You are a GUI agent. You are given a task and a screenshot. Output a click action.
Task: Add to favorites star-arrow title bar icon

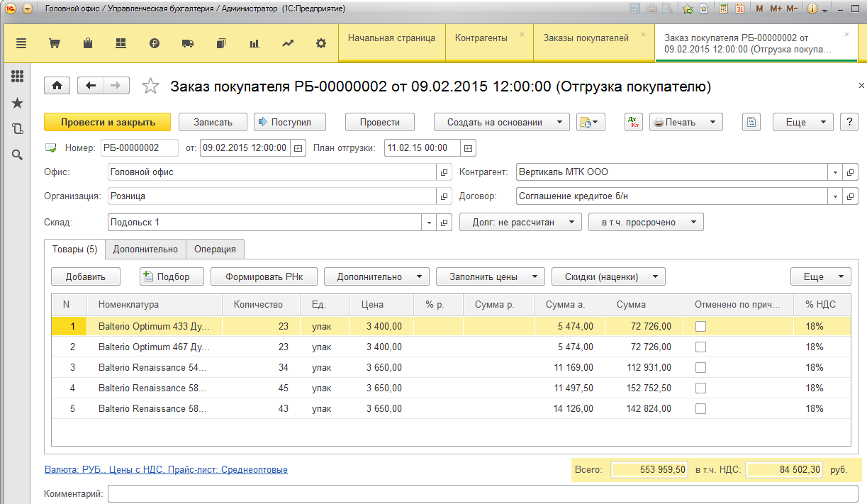[x=688, y=9]
